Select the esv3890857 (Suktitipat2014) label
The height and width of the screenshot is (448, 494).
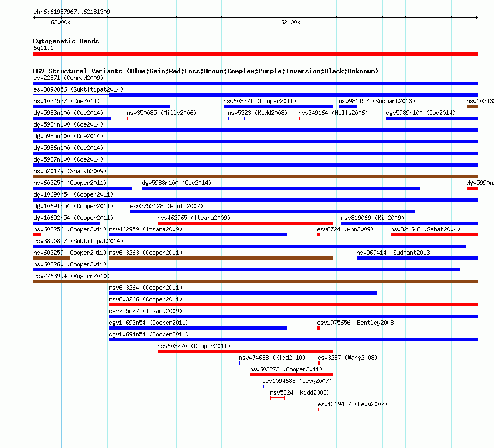pos(78,241)
